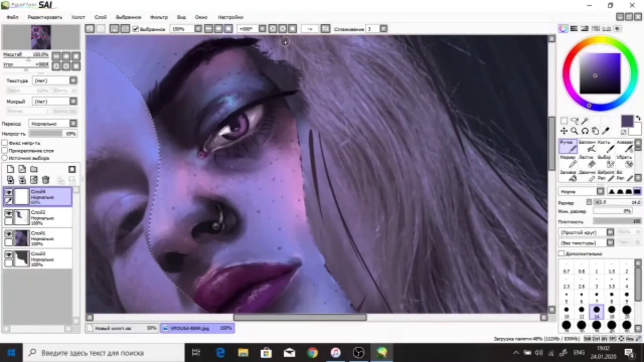
Task: Open the zoom percentage dropdown in toolbar
Action: [198, 29]
